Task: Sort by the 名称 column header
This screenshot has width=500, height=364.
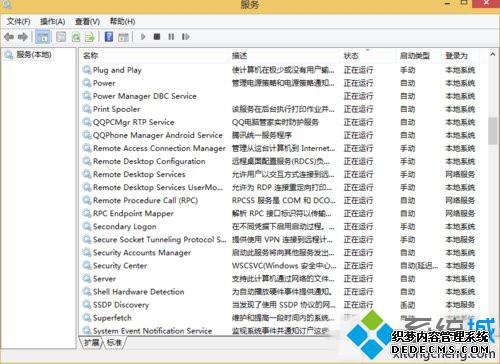Action: click(x=90, y=56)
